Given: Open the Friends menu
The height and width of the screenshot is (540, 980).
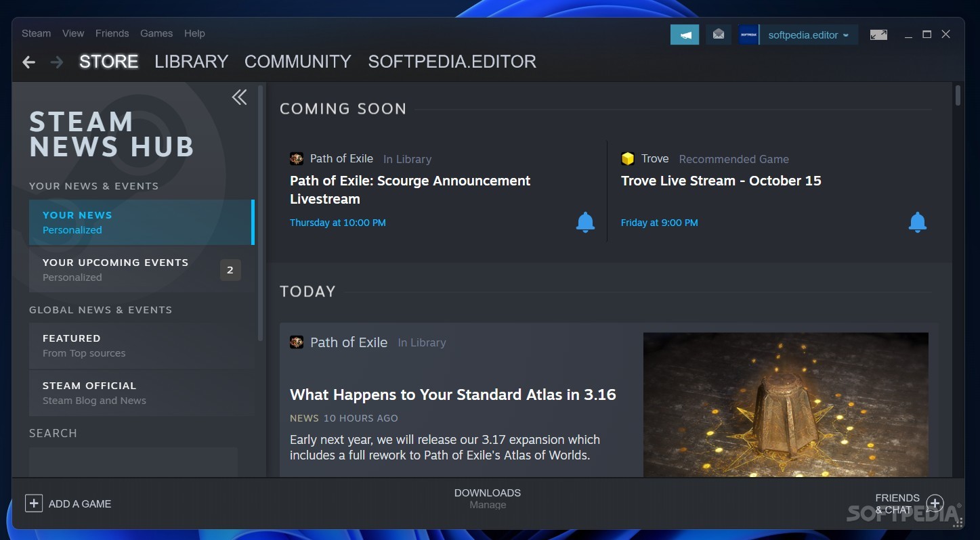Looking at the screenshot, I should (112, 33).
